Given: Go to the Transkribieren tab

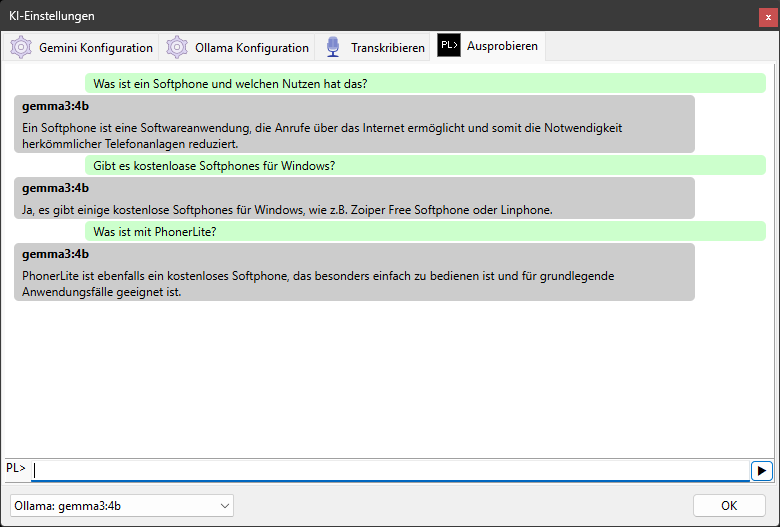Looking at the screenshot, I should coord(387,47).
